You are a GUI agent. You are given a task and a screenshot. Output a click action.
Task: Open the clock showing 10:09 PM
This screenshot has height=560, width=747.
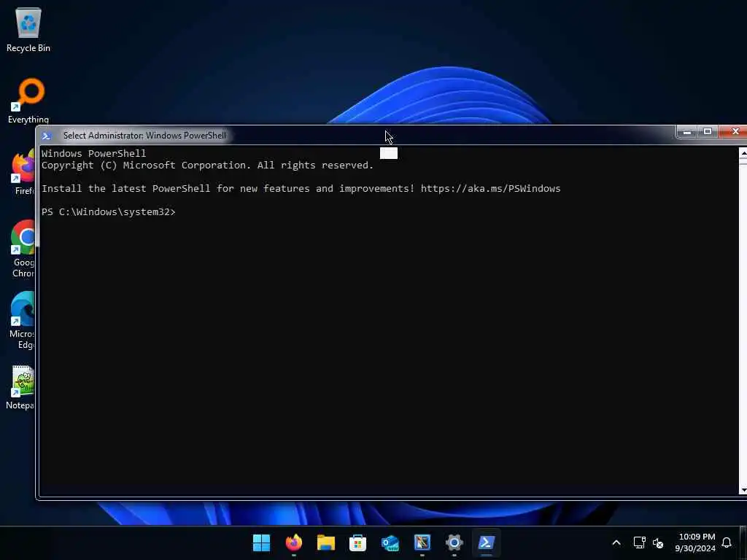(x=695, y=542)
